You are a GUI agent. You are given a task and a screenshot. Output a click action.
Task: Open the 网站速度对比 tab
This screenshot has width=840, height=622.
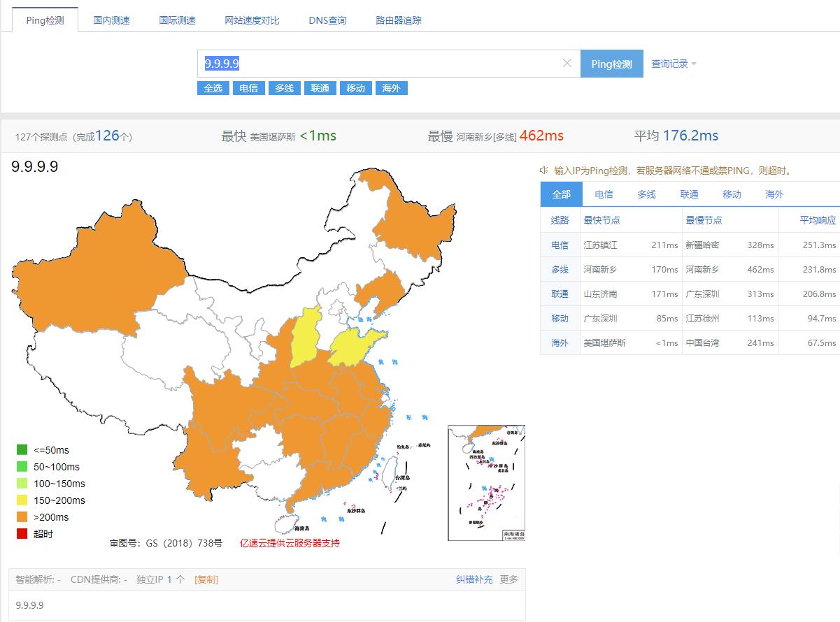pos(252,20)
